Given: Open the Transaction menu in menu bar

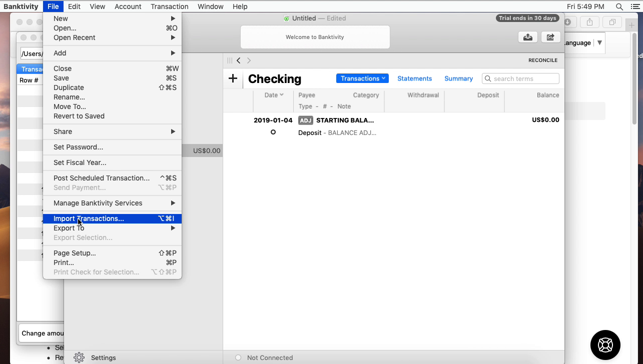Looking at the screenshot, I should (169, 6).
